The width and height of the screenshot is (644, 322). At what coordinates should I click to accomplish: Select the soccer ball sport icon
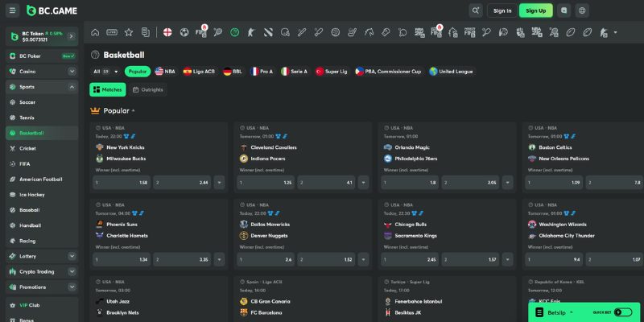[x=184, y=32]
